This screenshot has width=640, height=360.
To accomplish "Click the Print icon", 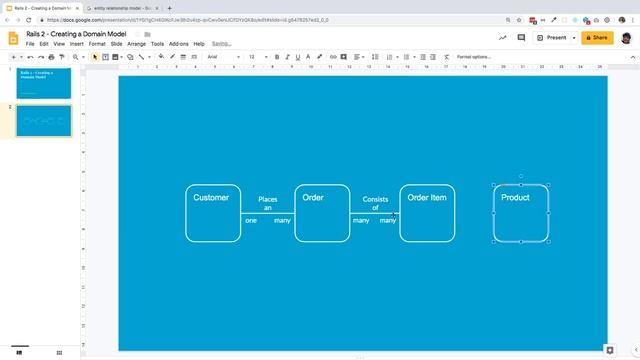I will coord(51,57).
